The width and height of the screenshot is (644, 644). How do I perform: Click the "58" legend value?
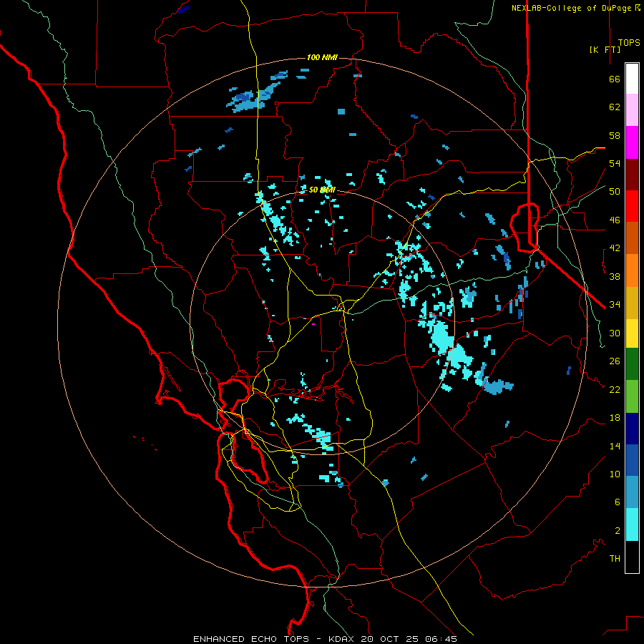(x=615, y=135)
